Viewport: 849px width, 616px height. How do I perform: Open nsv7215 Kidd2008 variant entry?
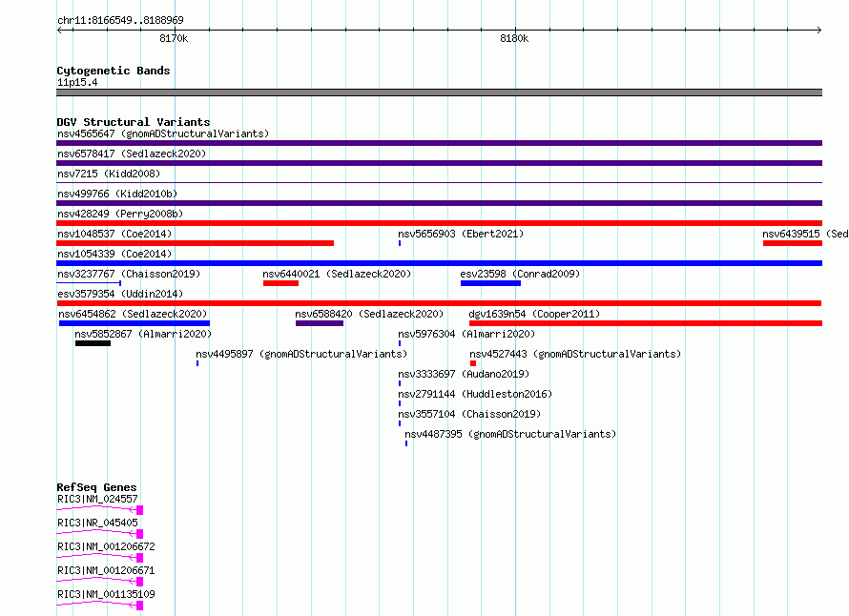[109, 174]
